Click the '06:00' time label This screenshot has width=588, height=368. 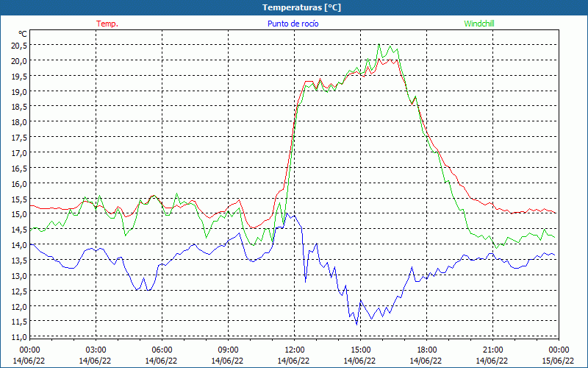[162, 350]
